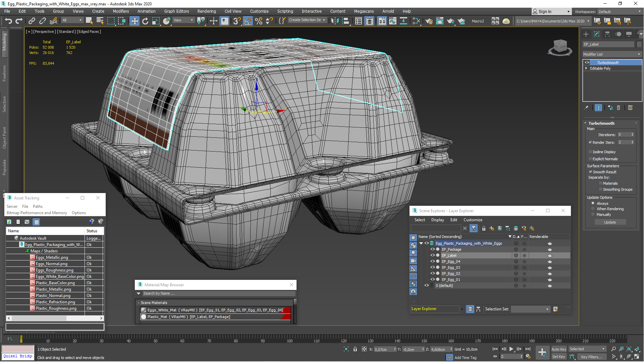Open the Modifiers menu
644x362 pixels.
tap(121, 11)
